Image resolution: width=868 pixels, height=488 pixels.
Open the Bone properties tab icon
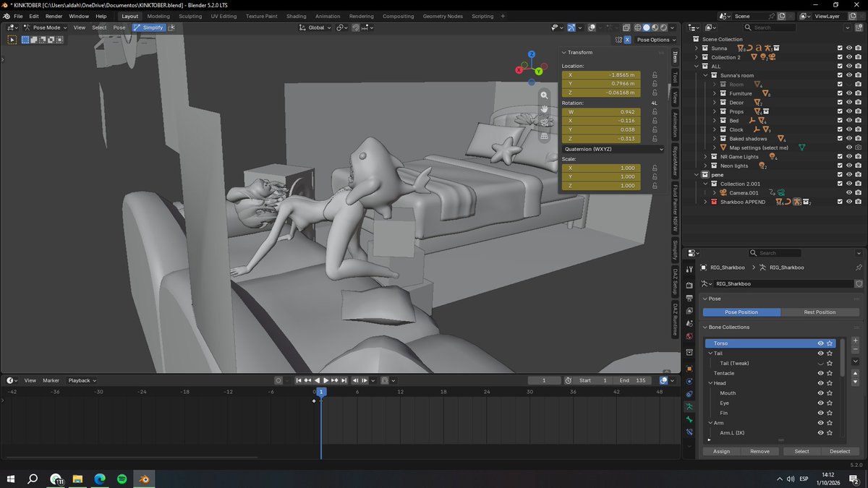689,420
